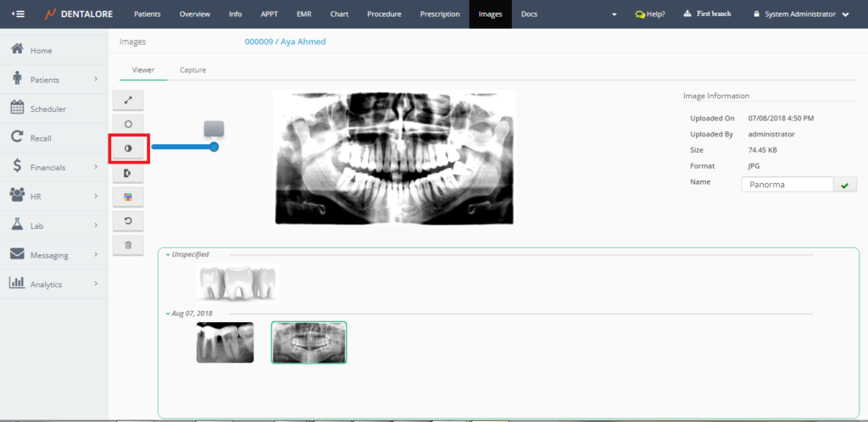Switch to the Capture tab

(x=192, y=70)
